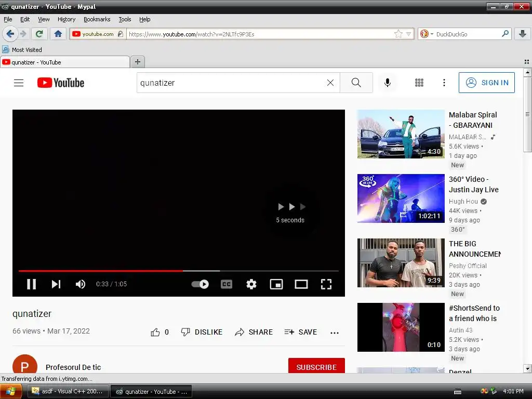Click the SIGN IN button
532x399 pixels.
point(486,83)
